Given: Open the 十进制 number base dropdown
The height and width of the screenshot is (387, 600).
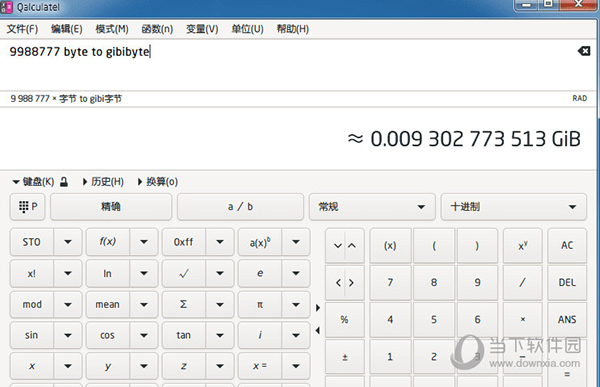Looking at the screenshot, I should point(514,207).
